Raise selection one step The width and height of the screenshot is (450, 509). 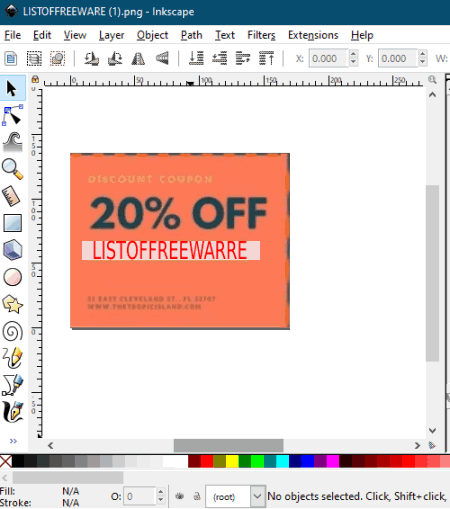[x=243, y=59]
